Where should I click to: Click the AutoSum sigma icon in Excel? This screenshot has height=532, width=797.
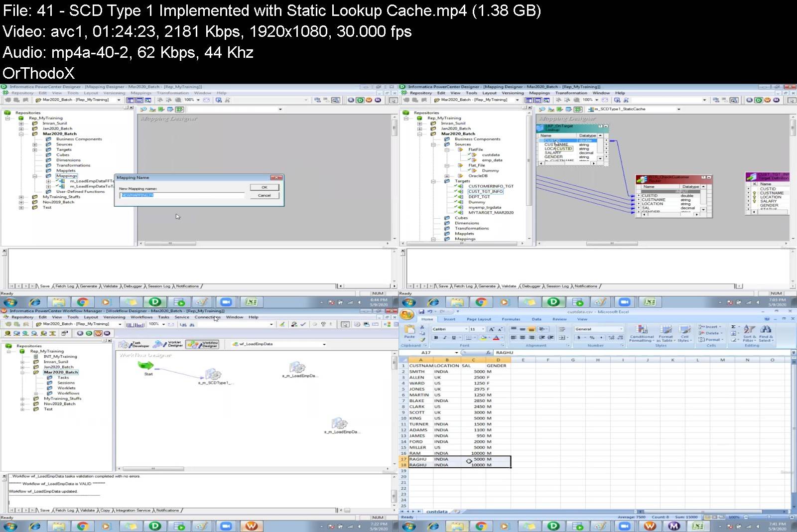[734, 327]
